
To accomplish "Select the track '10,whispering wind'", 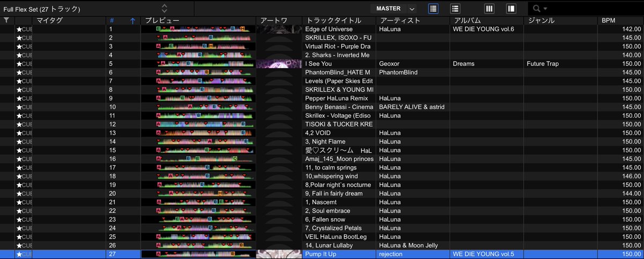I will click(331, 176).
